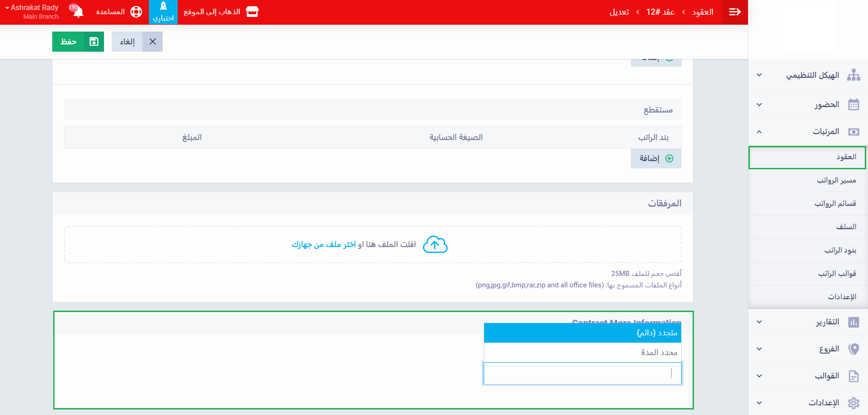Viewport: 868px width, 415px height.
Task: Expand the reports section in sidebar
Action: (x=807, y=322)
